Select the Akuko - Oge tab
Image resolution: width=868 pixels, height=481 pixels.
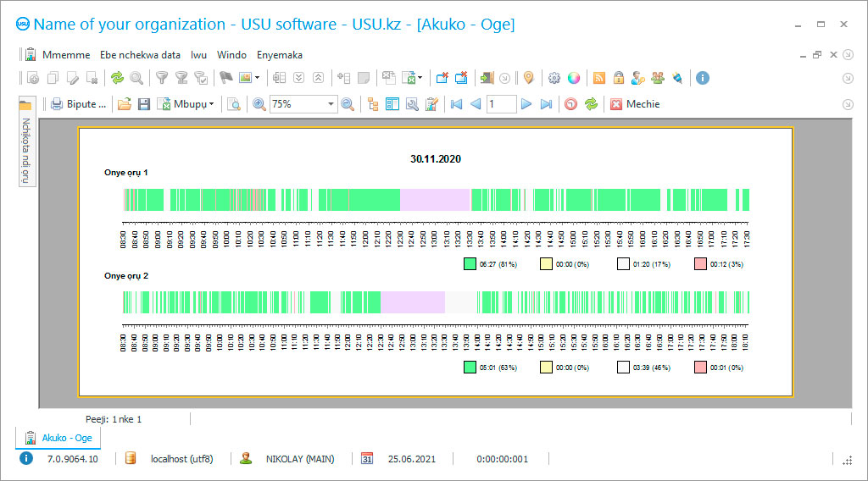click(x=59, y=438)
